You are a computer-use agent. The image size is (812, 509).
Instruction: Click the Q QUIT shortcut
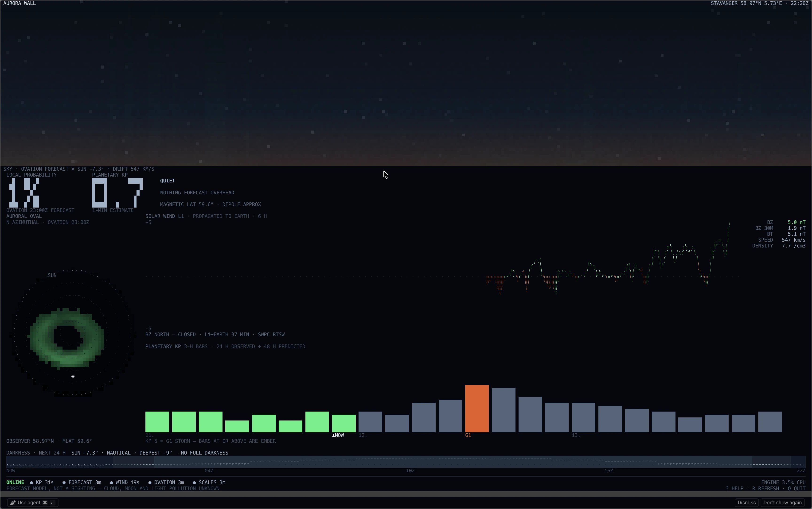coord(796,489)
